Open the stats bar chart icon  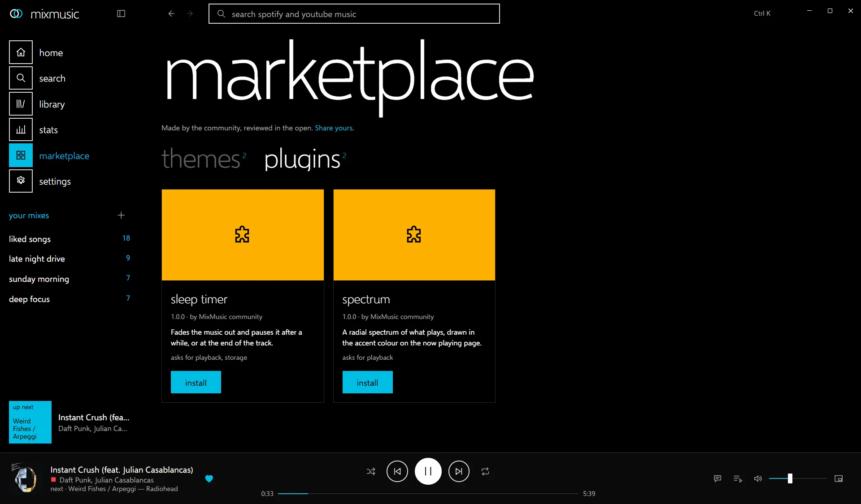point(21,129)
